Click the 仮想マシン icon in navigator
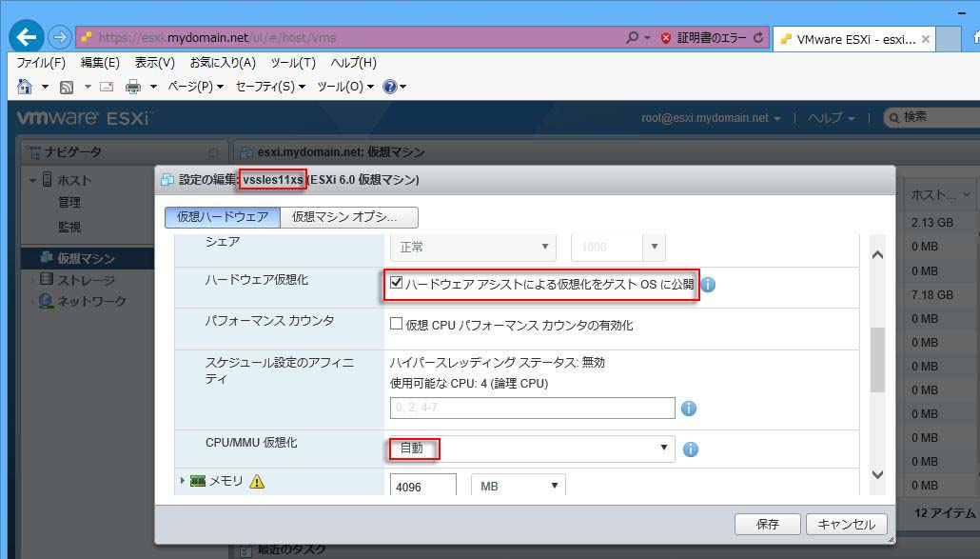The height and width of the screenshot is (559, 980). coord(47,257)
